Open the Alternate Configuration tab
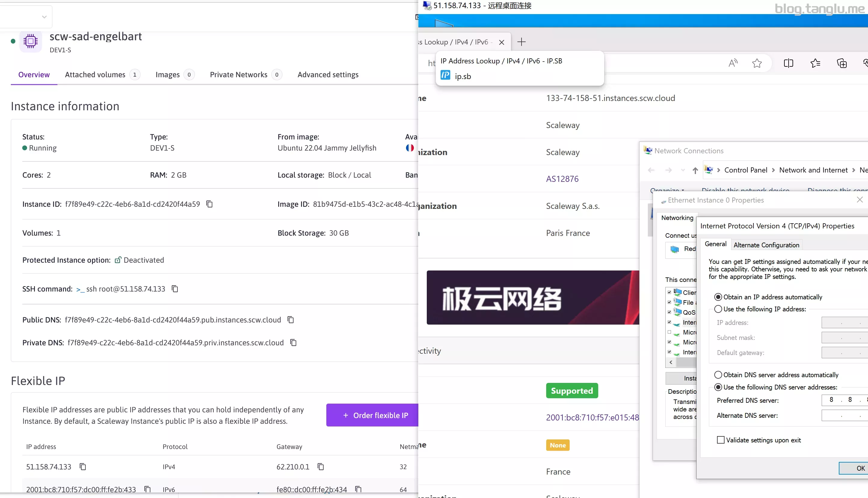The image size is (868, 498). [x=766, y=245]
